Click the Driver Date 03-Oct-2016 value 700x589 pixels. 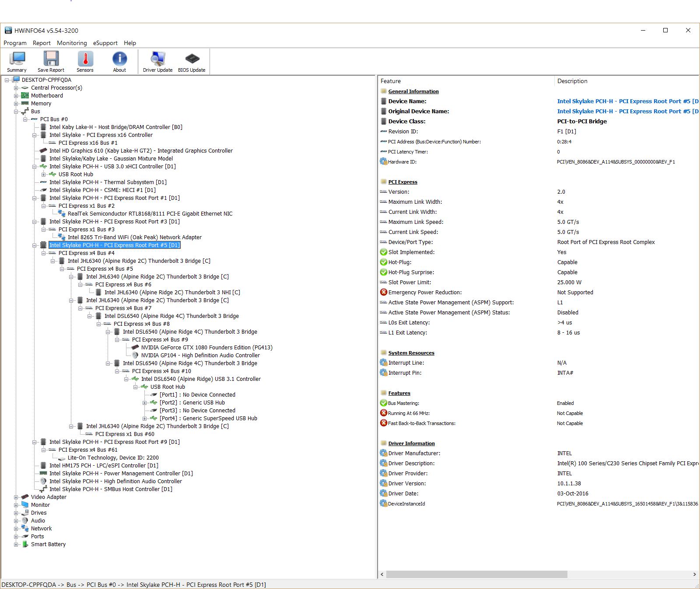(x=573, y=494)
